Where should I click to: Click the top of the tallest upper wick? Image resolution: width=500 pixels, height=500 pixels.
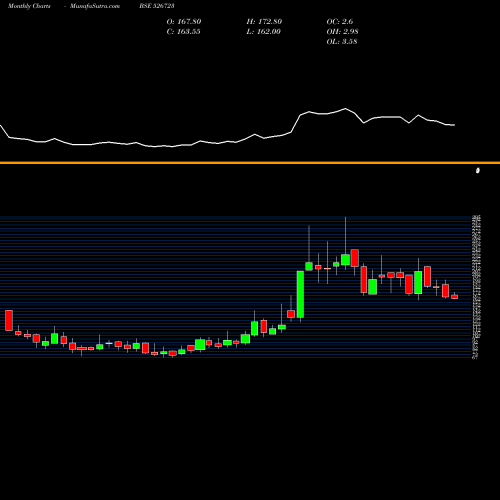[345, 217]
